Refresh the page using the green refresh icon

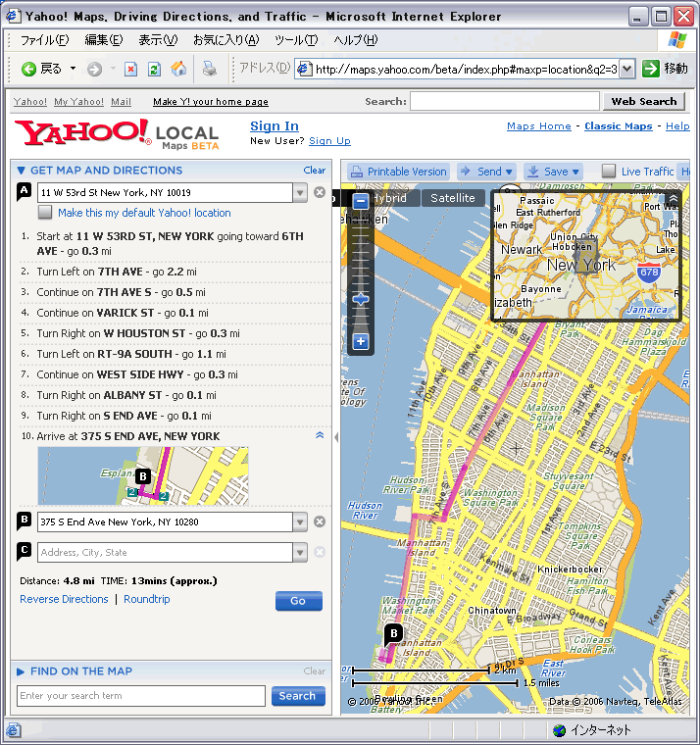(x=154, y=70)
